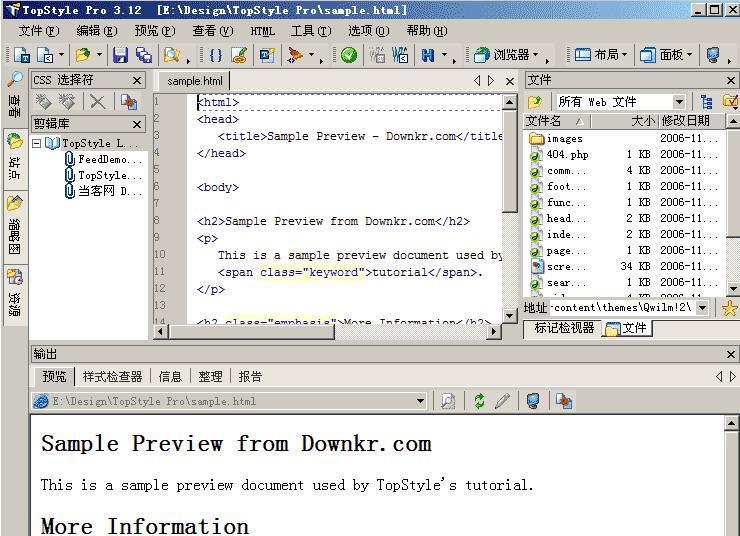Switch to the 整理 output tab
Viewport: 740px width, 536px height.
(210, 377)
